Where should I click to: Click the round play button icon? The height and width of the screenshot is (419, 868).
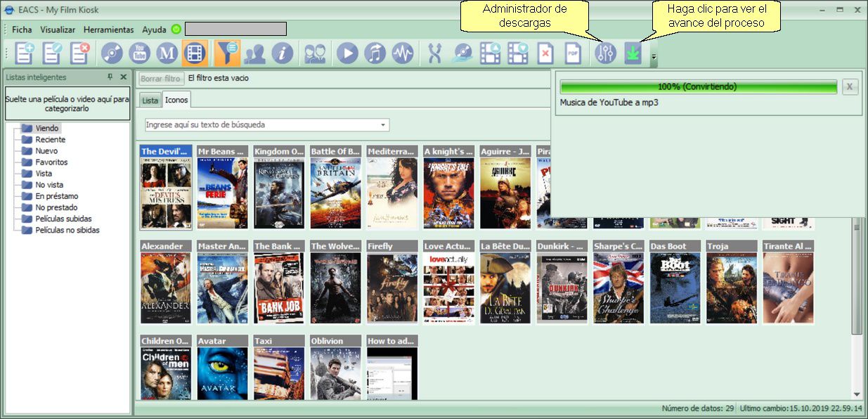pos(347,53)
